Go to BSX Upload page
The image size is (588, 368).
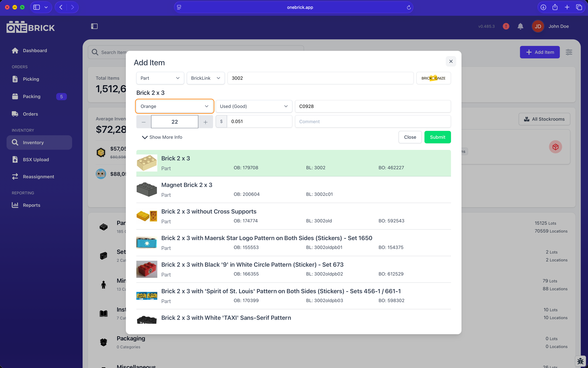36,160
